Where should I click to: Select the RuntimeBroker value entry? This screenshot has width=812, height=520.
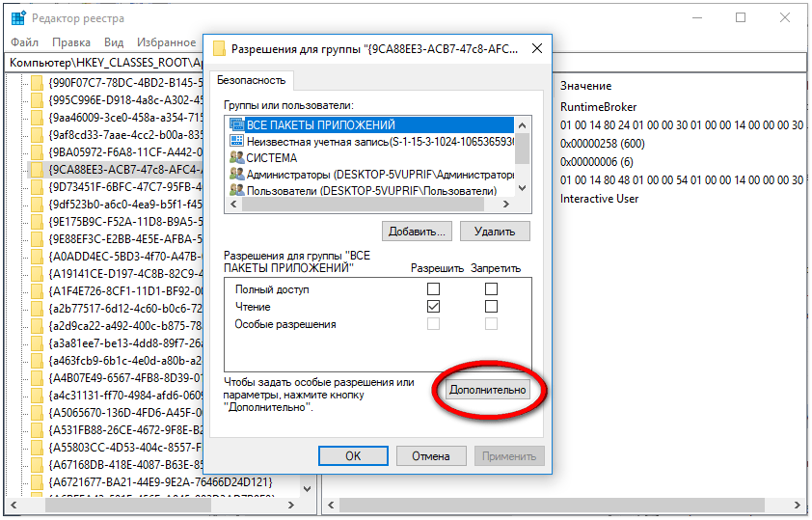tap(598, 107)
